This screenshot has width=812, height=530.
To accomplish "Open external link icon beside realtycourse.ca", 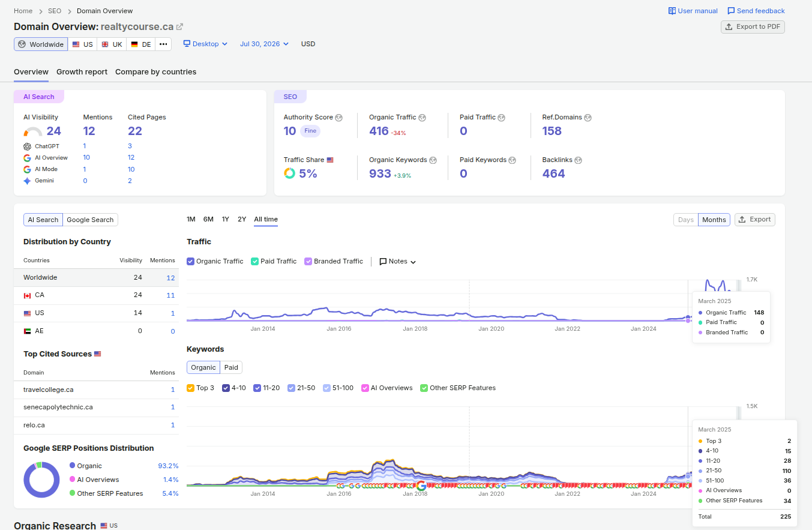I will 179,27.
